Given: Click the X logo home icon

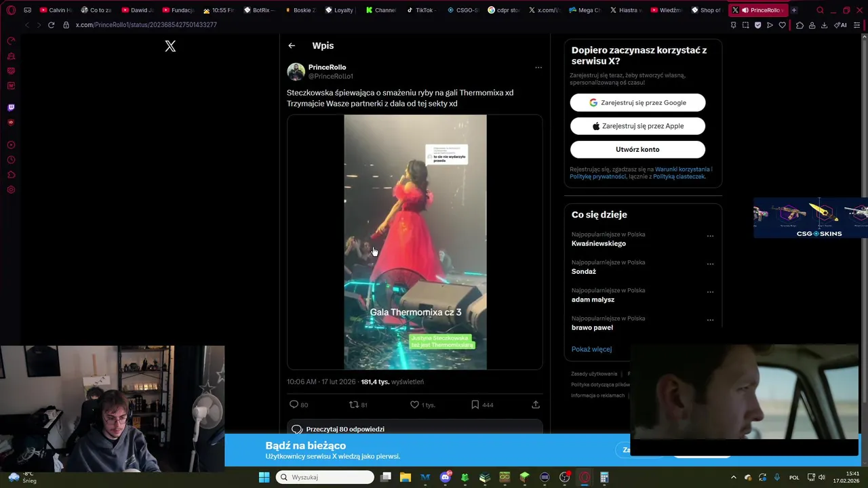Looking at the screenshot, I should [x=170, y=45].
